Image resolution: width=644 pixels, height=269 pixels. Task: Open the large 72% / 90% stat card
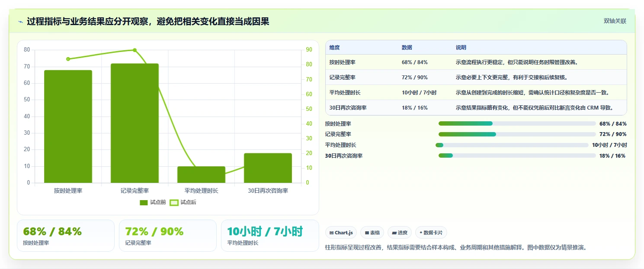click(x=168, y=236)
